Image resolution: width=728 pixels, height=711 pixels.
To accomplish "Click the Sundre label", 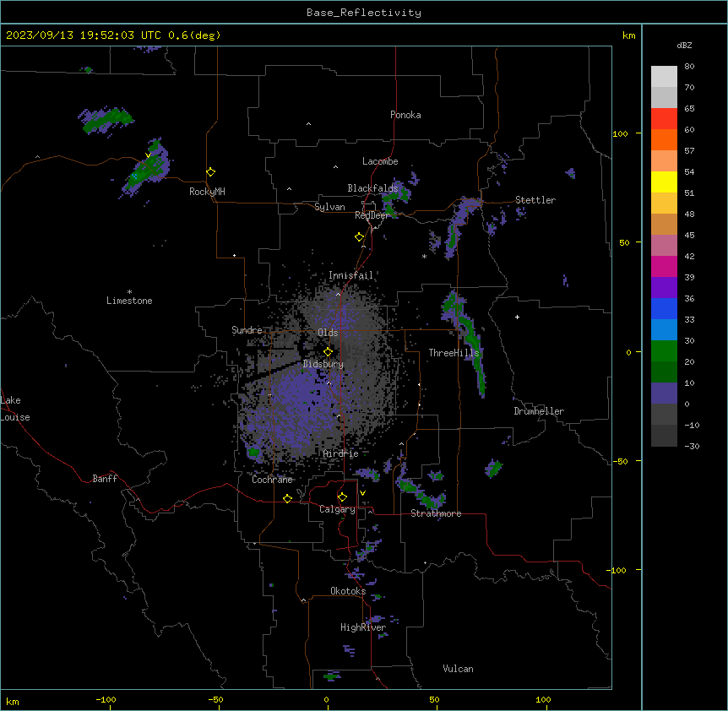I will tap(247, 330).
